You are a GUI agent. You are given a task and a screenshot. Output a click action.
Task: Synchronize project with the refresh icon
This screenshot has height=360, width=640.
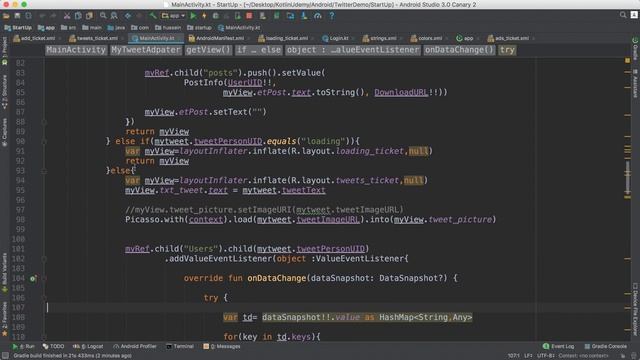28,16
